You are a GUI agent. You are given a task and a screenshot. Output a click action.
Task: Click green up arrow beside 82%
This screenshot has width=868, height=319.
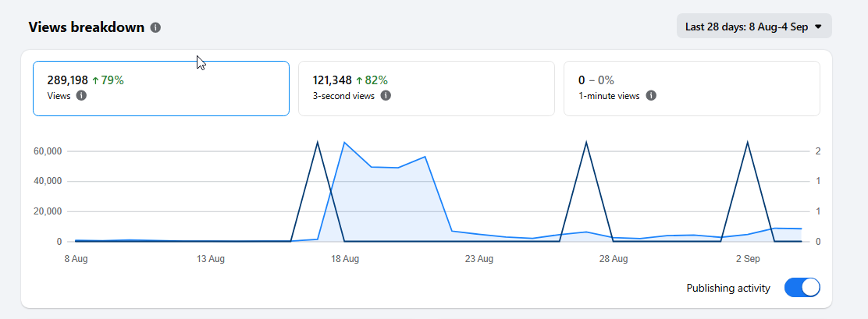click(x=359, y=80)
